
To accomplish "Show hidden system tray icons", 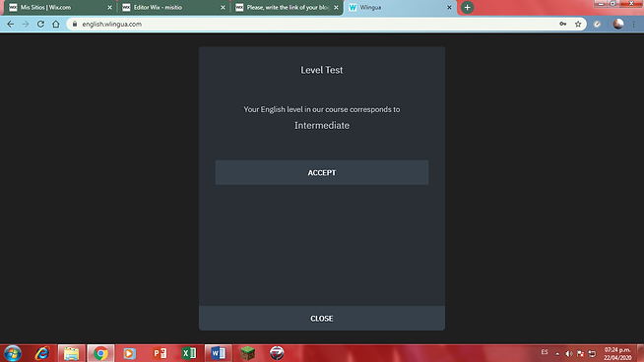I will pyautogui.click(x=557, y=353).
